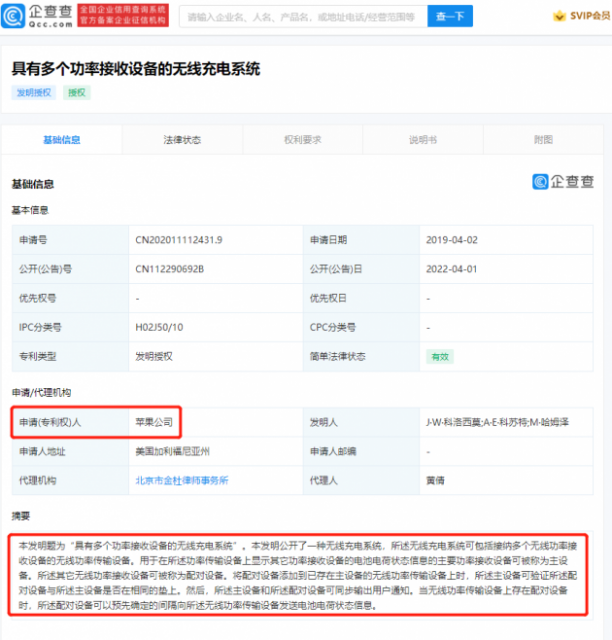Click the 发明授权 tag under the title
The width and height of the screenshot is (612, 640).
pyautogui.click(x=33, y=93)
